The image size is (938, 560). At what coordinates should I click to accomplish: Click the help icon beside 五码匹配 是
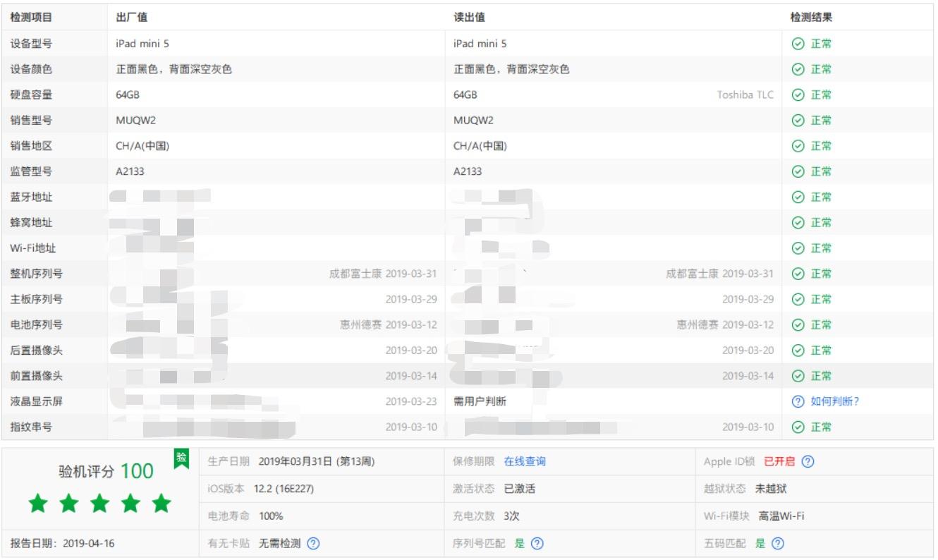778,544
